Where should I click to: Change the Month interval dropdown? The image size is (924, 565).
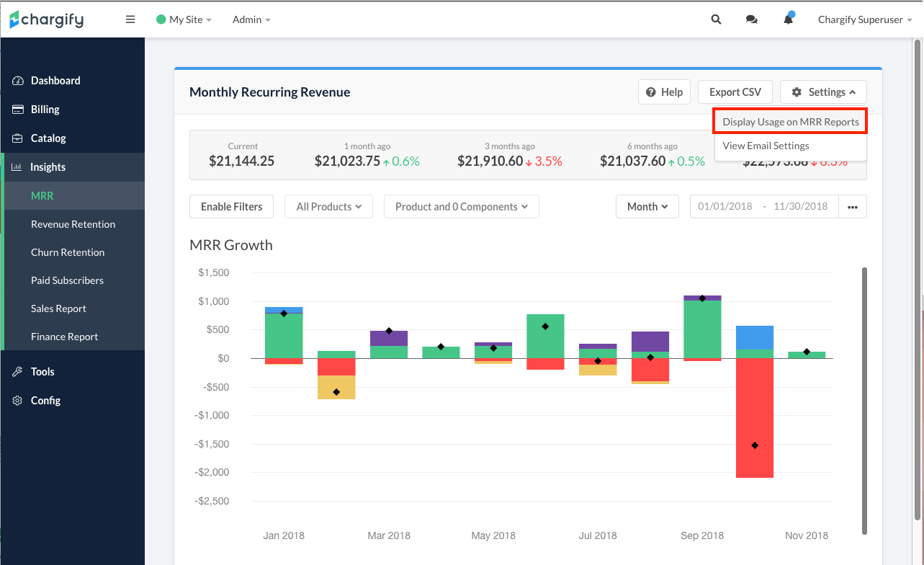point(647,207)
